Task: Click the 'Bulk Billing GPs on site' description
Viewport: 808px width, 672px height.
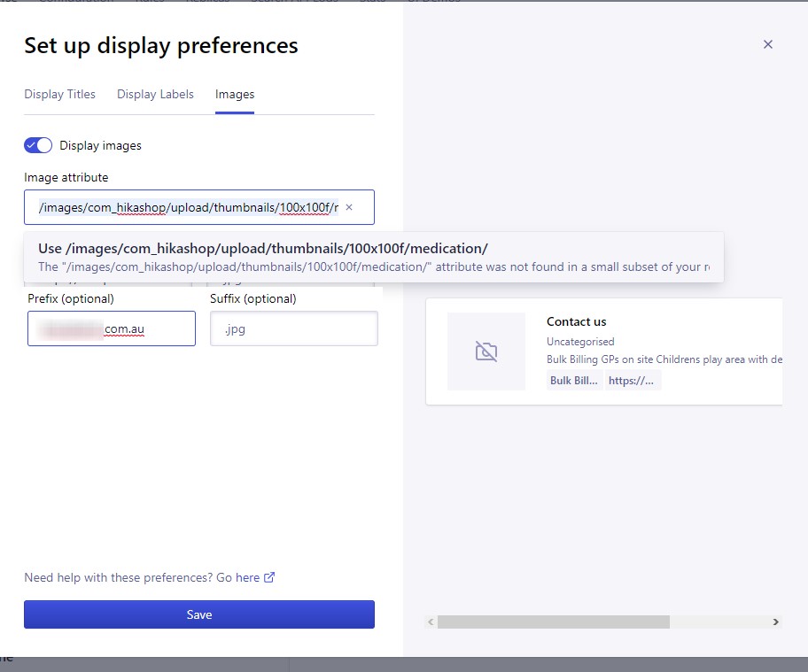Action: click(664, 359)
